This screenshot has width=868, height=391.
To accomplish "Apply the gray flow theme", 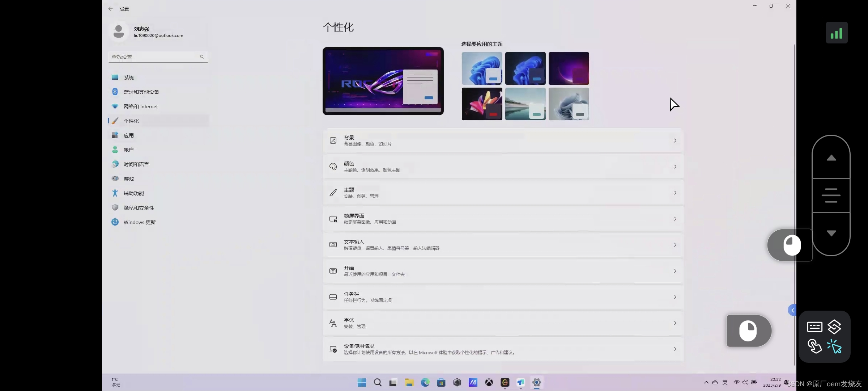I will [x=569, y=104].
